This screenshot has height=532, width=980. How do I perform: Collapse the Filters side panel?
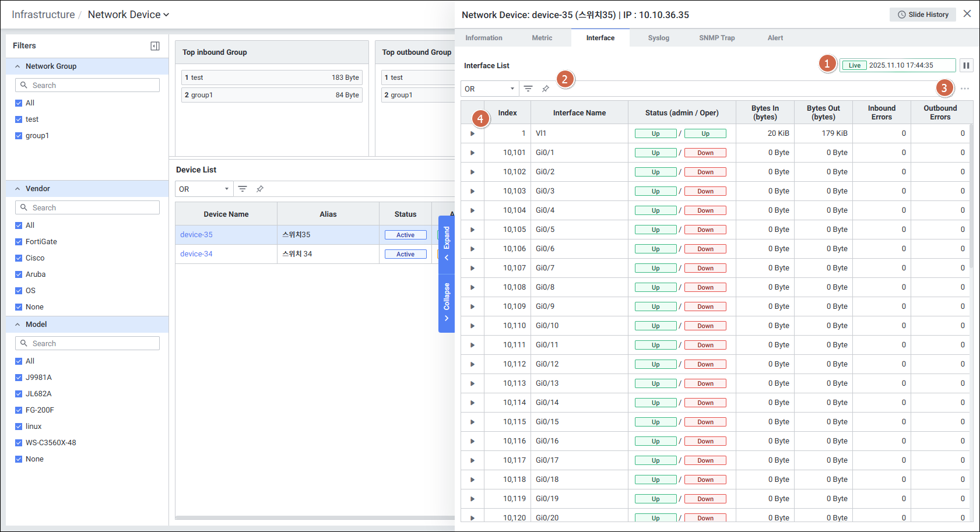(155, 46)
